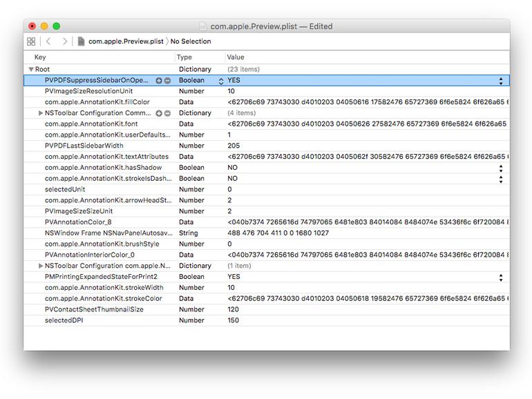Click the plist file icon in path bar
Image resolution: width=532 pixels, height=399 pixels.
coord(81,41)
